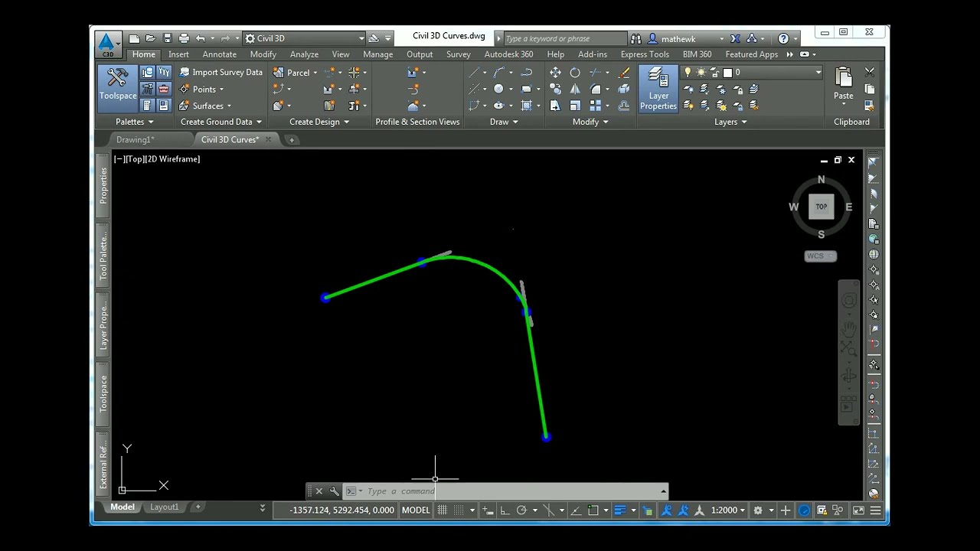Screen dimensions: 980x551
Task: Click the Layer Properties button
Action: (x=658, y=89)
